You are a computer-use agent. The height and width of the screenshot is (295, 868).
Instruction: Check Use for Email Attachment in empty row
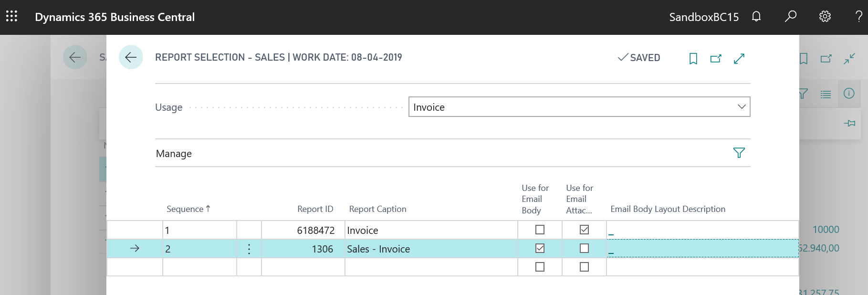point(584,267)
